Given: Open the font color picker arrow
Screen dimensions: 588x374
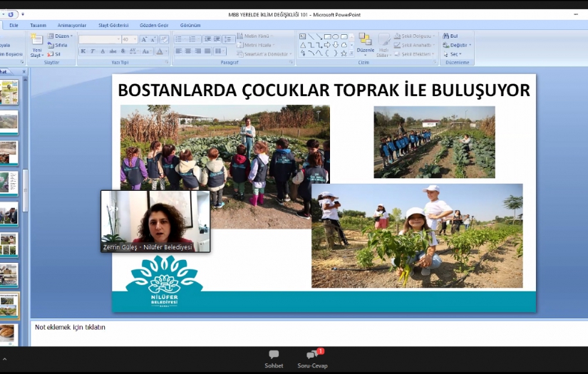Looking at the screenshot, I should pyautogui.click(x=167, y=51).
